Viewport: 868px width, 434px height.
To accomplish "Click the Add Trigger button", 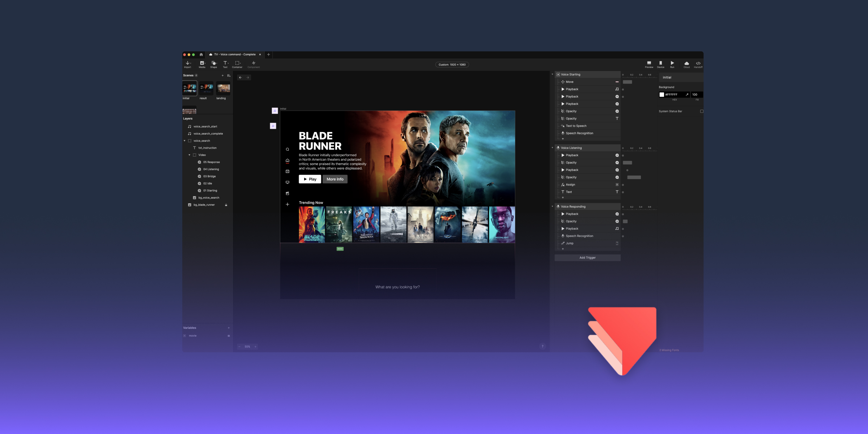I will pos(587,258).
